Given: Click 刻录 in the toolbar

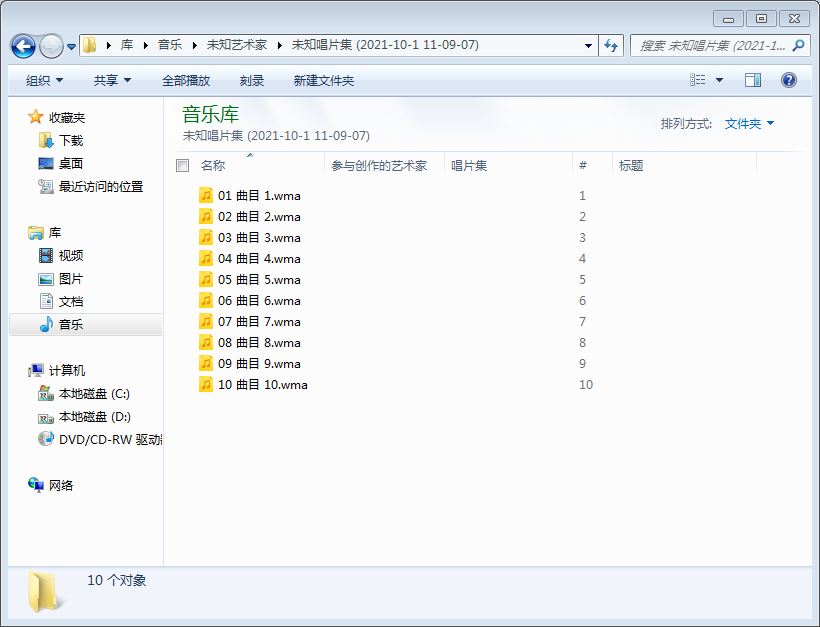Looking at the screenshot, I should 252,80.
